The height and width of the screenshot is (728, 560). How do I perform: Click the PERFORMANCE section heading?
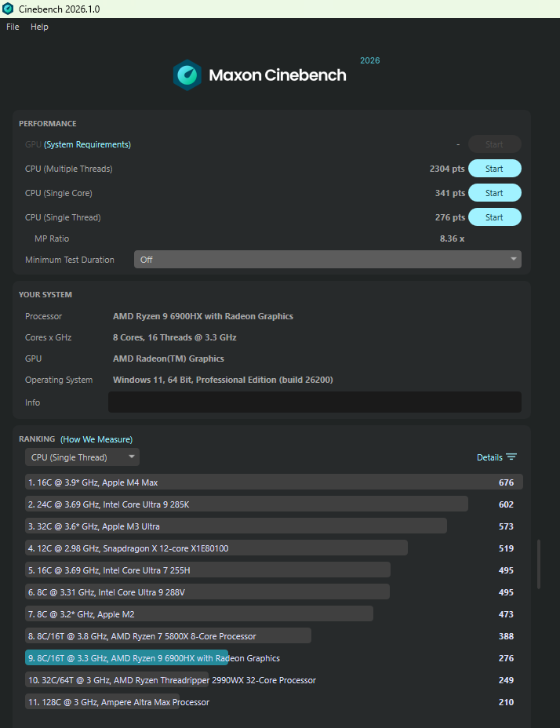pyautogui.click(x=47, y=123)
